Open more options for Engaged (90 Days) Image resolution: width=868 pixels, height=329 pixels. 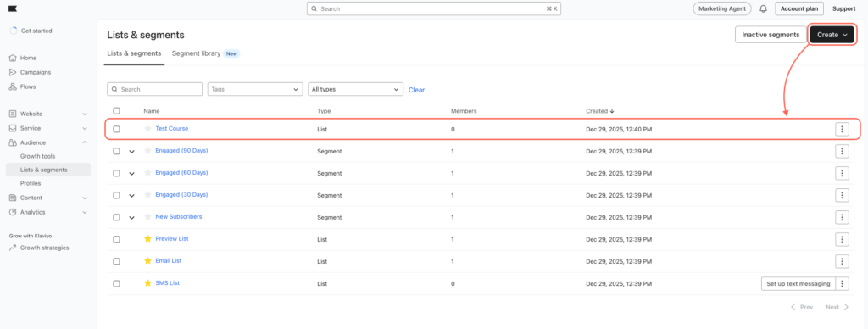coord(842,151)
